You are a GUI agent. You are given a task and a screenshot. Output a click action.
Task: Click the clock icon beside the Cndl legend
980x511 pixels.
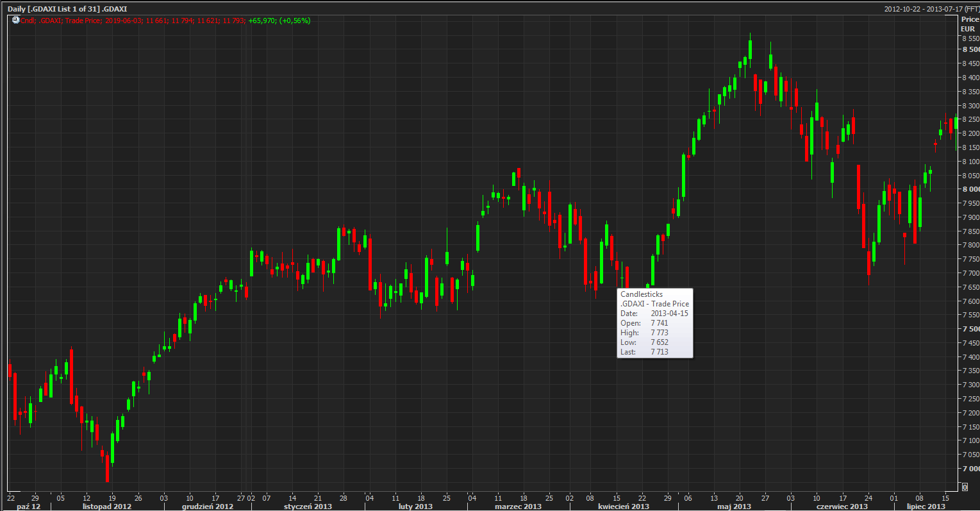coord(15,21)
